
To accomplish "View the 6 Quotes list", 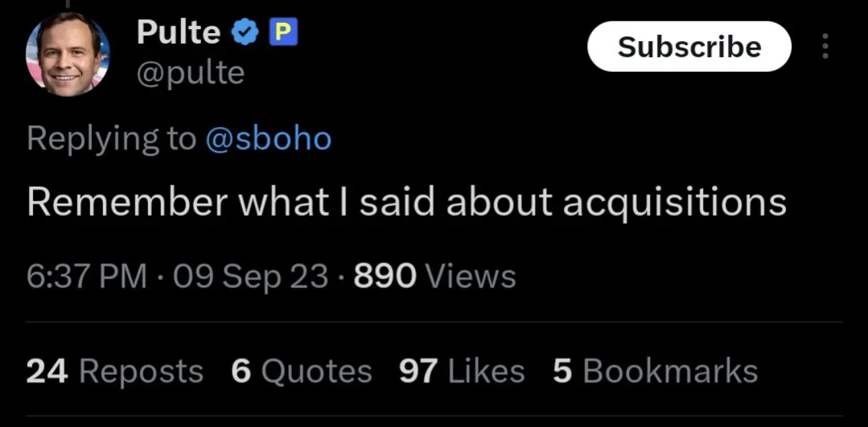I will (x=301, y=371).
